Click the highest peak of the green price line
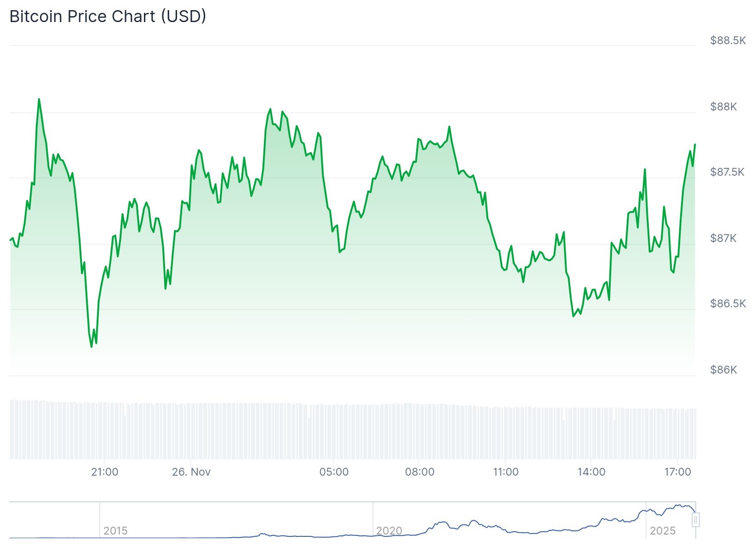Image resolution: width=756 pixels, height=552 pixels. 39,99
